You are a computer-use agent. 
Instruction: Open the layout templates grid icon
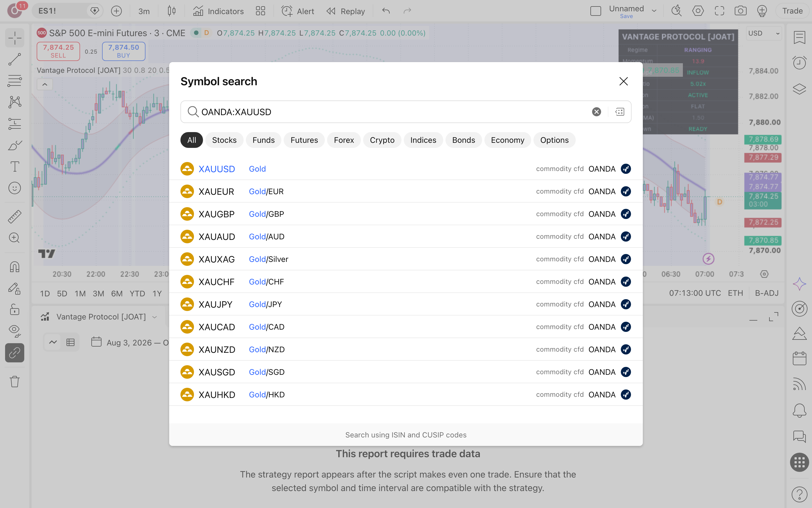click(261, 11)
